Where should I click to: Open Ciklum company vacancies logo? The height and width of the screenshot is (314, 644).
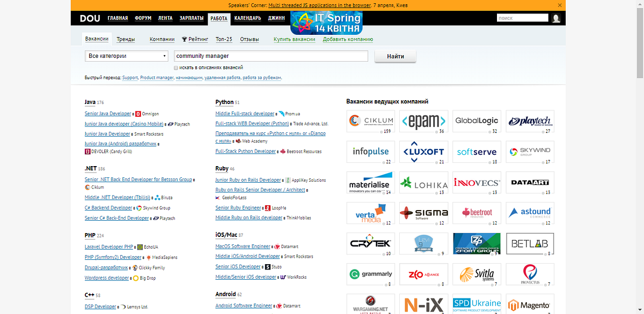pos(371,122)
